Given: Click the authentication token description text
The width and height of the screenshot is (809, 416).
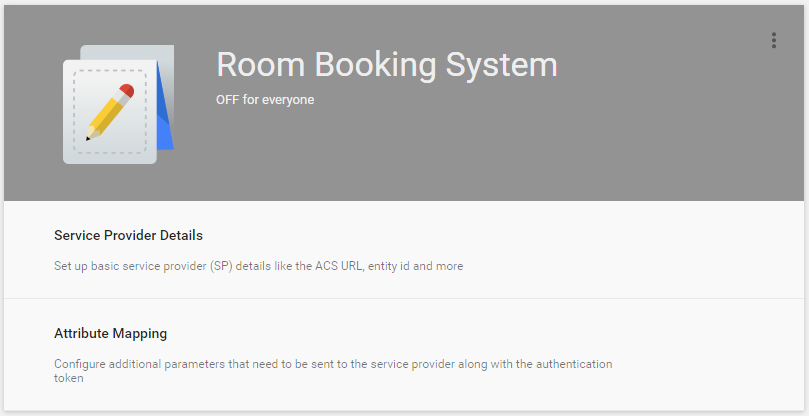Looking at the screenshot, I should coord(333,364).
